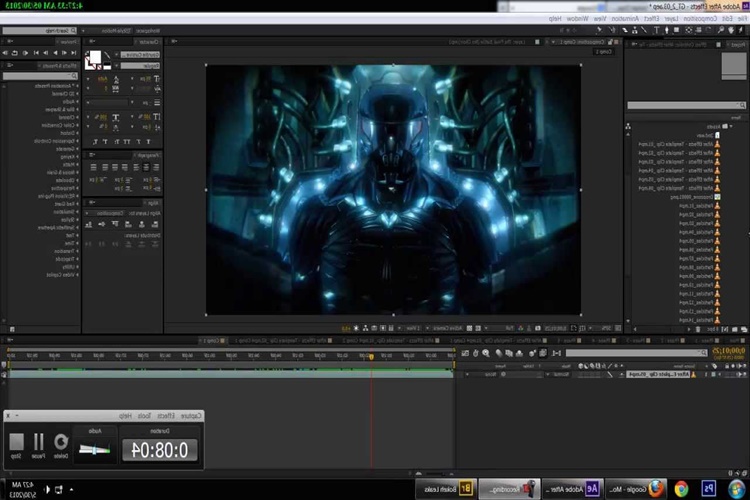750x500 pixels.
Task: Select the Selection arrow tool
Action: [x=740, y=30]
